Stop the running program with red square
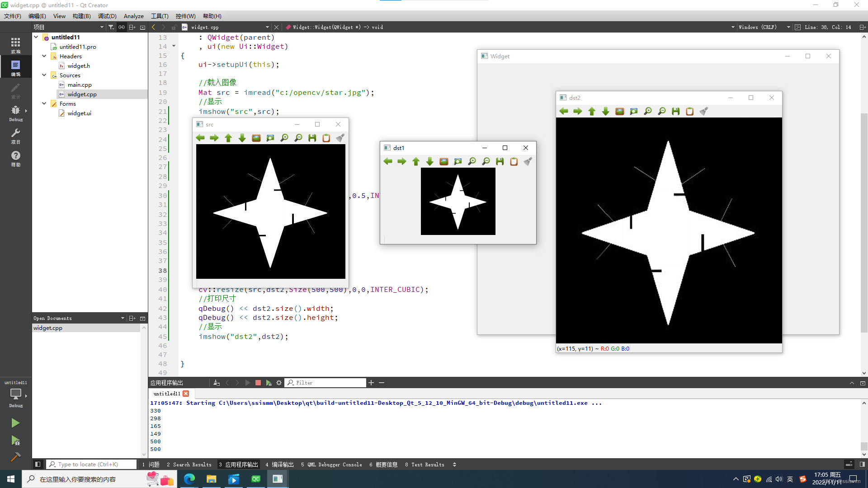Viewport: 868px width, 488px height. point(258,383)
